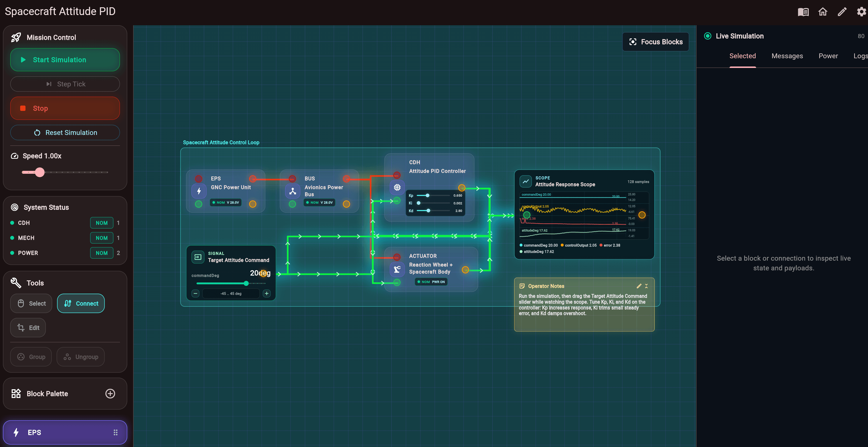Decrease commandDeg with minus stepper
Image resolution: width=868 pixels, height=447 pixels.
click(196, 294)
